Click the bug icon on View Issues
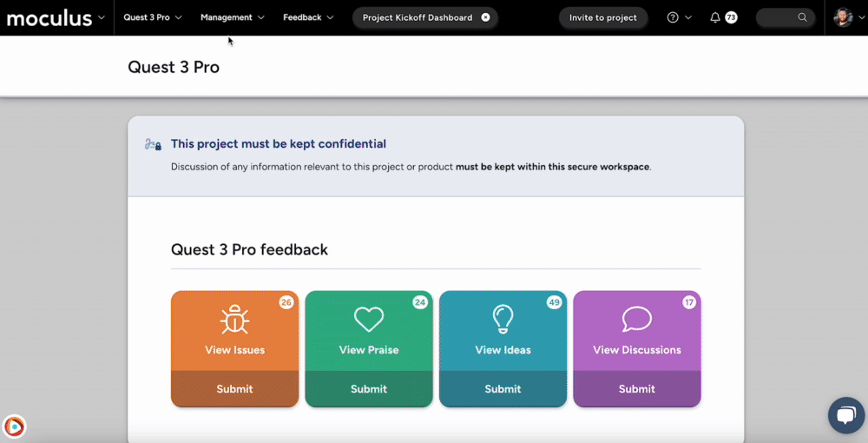This screenshot has width=868, height=443. point(234,320)
